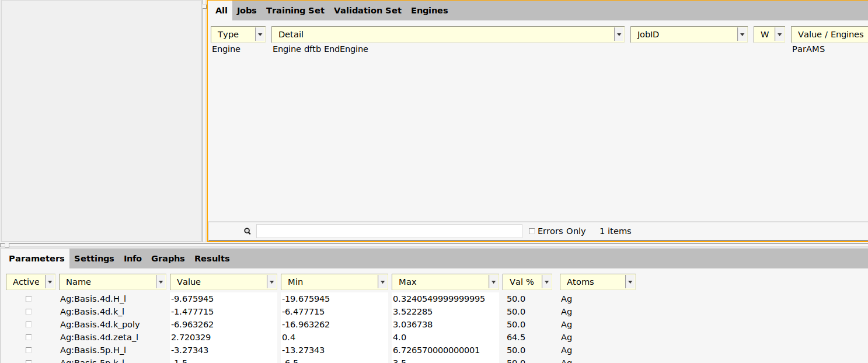Toggle the Ag:Basis.4d.zeta_l active checkbox
This screenshot has width=868, height=363.
28,337
